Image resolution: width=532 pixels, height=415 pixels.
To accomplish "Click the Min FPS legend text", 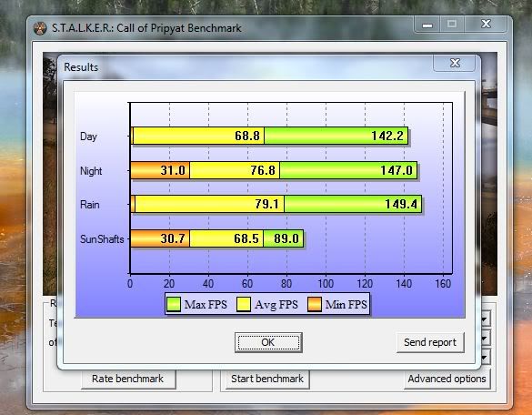I will (346, 304).
